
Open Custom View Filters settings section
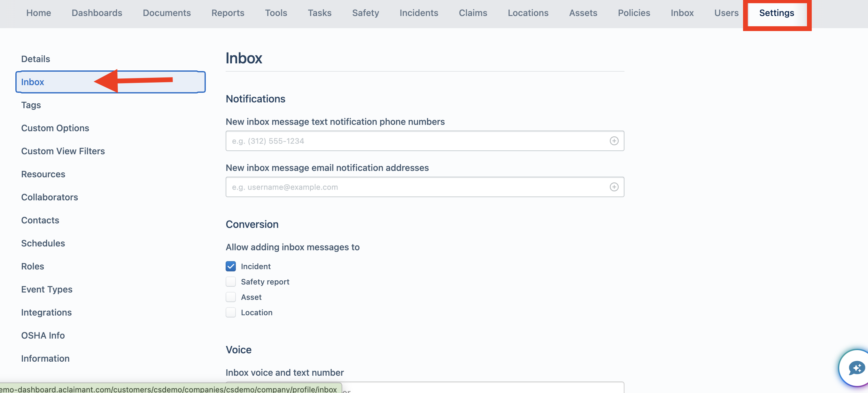63,151
